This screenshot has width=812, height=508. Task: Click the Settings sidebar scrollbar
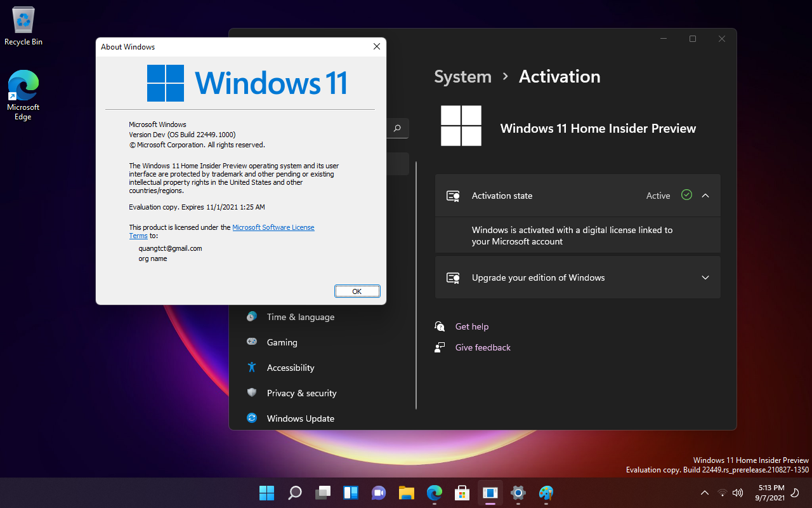(416, 285)
